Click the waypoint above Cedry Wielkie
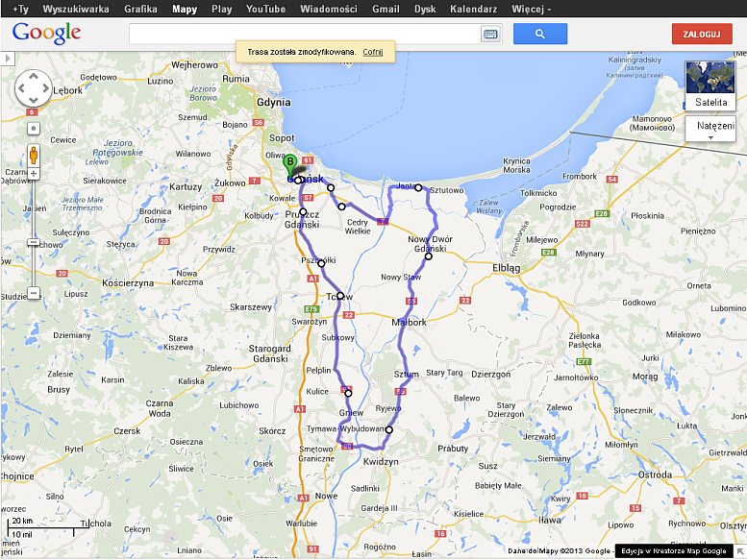Image resolution: width=747 pixels, height=560 pixels. click(x=341, y=207)
